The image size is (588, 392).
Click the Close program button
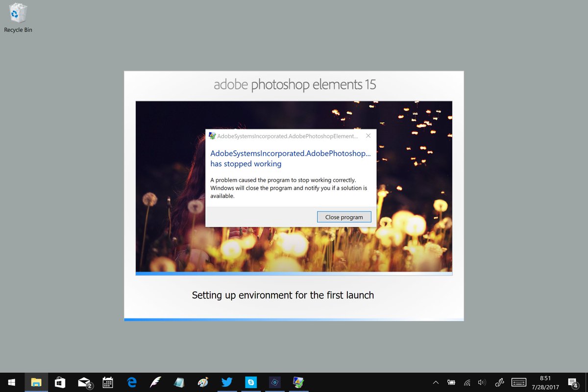coord(344,217)
